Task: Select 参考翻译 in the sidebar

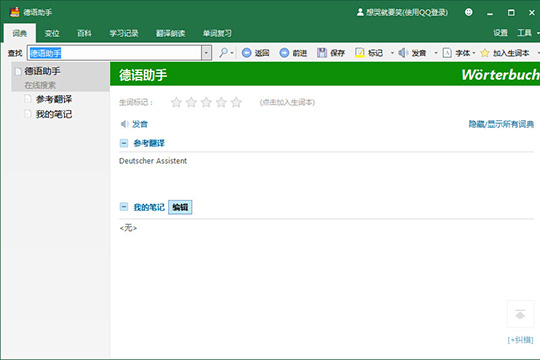Action: point(54,99)
